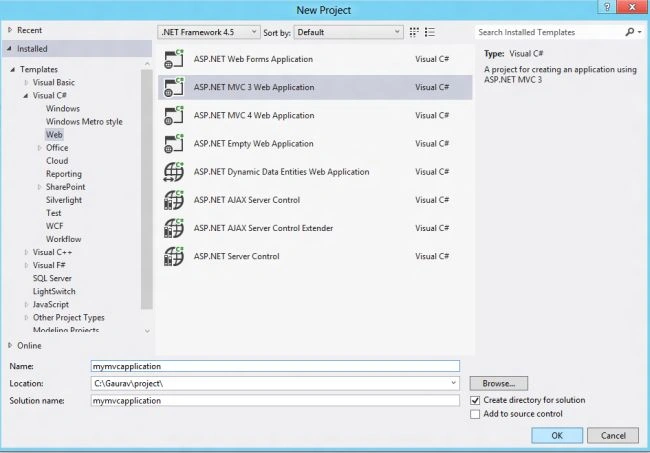650x453 pixels.
Task: Select the Silverlight category
Action: tap(64, 200)
